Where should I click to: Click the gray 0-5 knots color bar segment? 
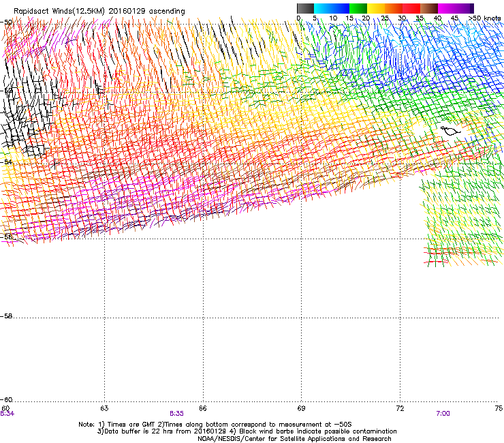click(x=306, y=8)
